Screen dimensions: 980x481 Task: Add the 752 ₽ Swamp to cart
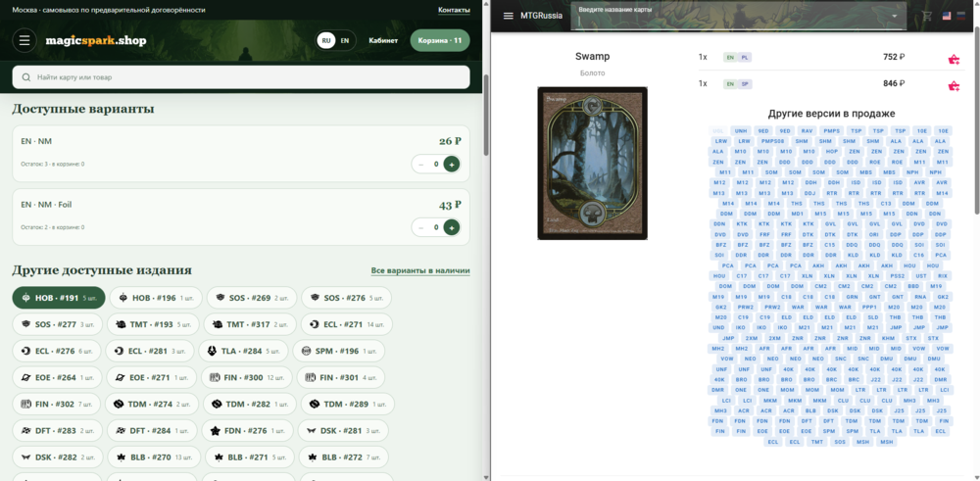tap(954, 60)
